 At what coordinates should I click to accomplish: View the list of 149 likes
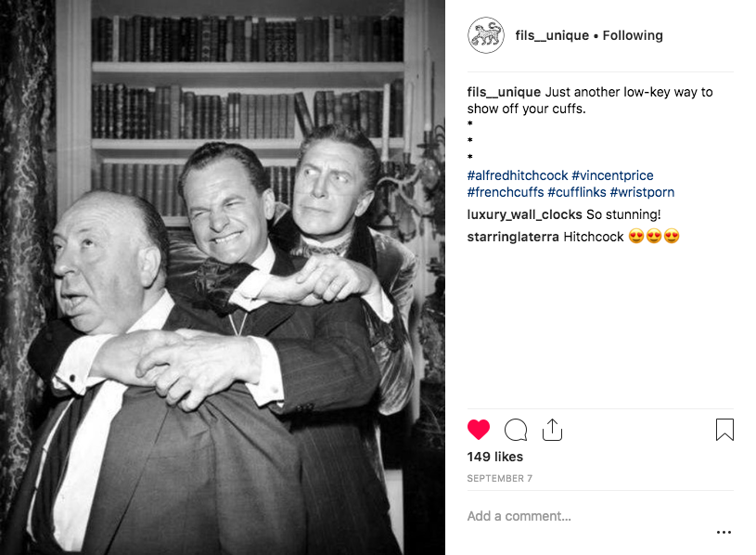(494, 457)
